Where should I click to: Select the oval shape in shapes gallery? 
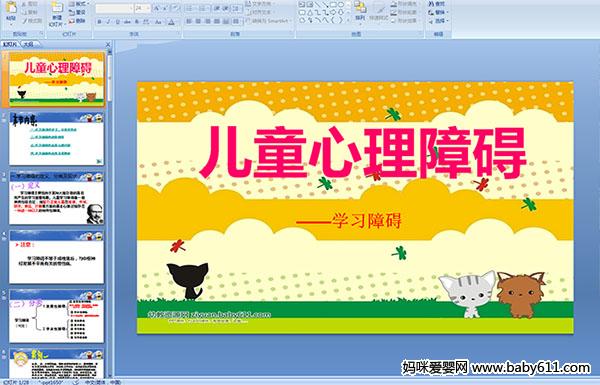(341, 5)
